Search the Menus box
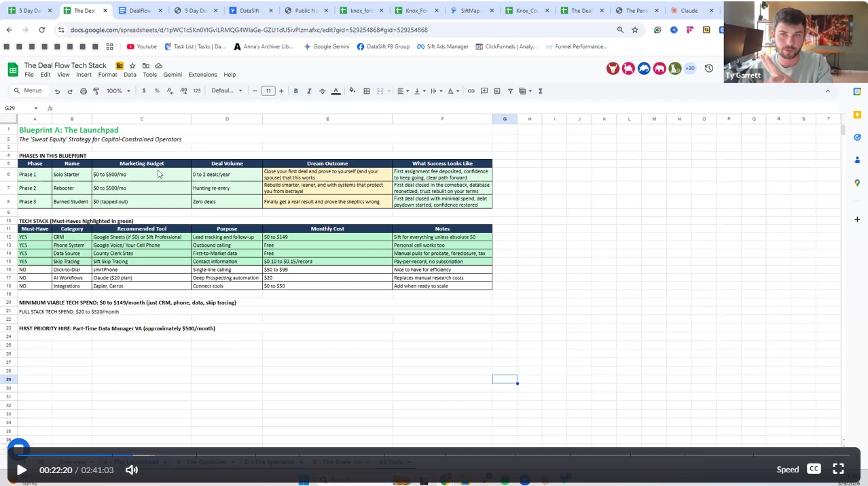868x486 pixels. [29, 91]
